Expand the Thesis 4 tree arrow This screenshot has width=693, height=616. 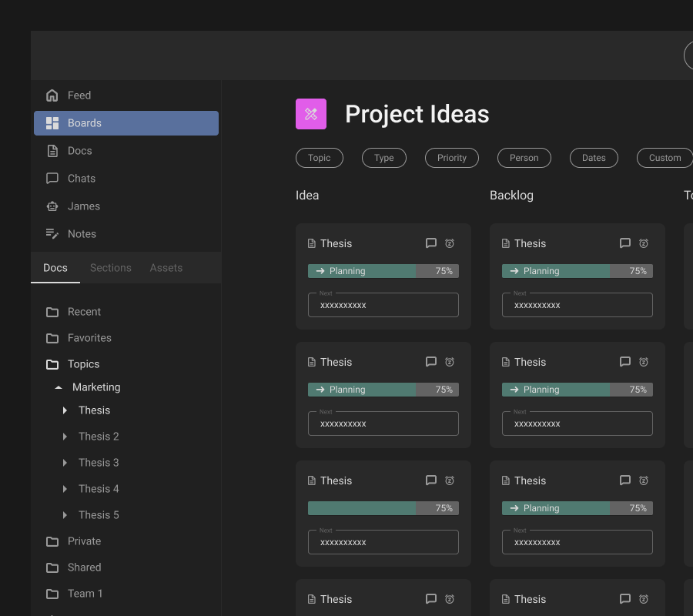tap(65, 489)
